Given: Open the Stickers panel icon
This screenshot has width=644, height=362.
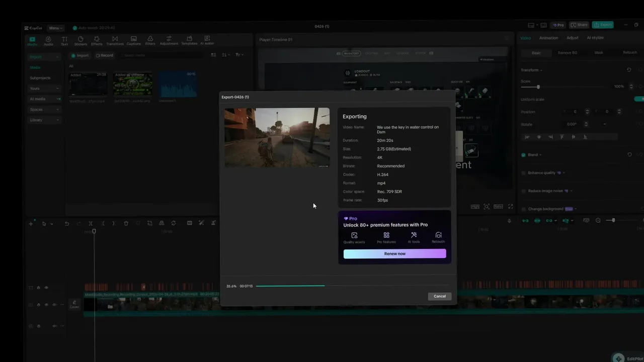Looking at the screenshot, I should click(x=80, y=41).
